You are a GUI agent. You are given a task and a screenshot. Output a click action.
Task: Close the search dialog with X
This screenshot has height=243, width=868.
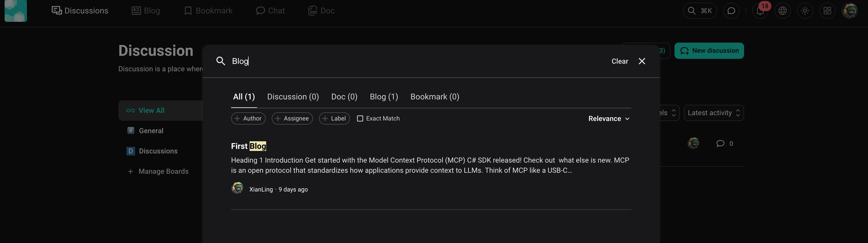pos(641,61)
